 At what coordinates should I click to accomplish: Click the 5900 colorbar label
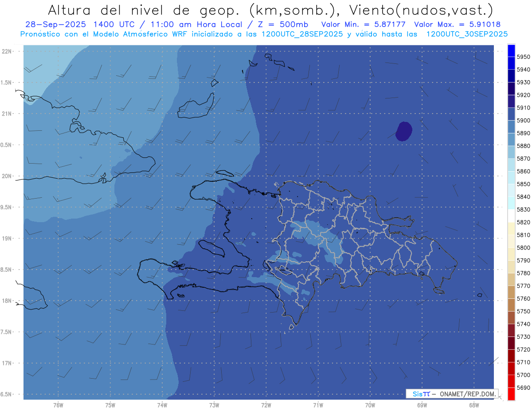tap(523, 121)
